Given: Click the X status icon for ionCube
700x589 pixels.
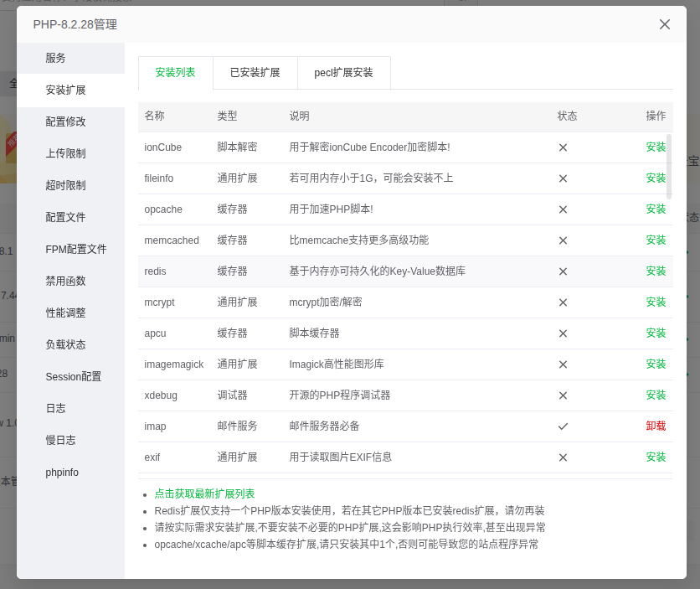Looking at the screenshot, I should point(563,147).
